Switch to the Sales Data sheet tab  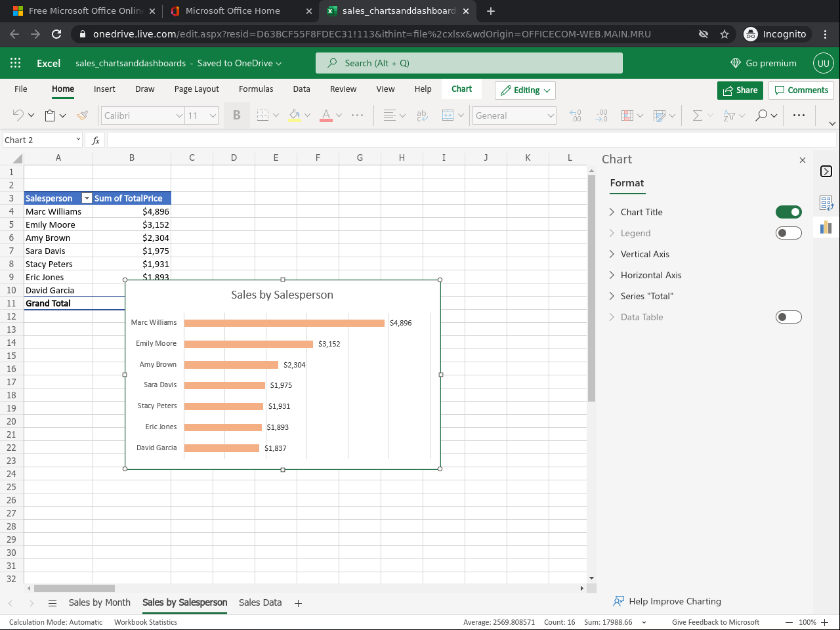(x=260, y=602)
